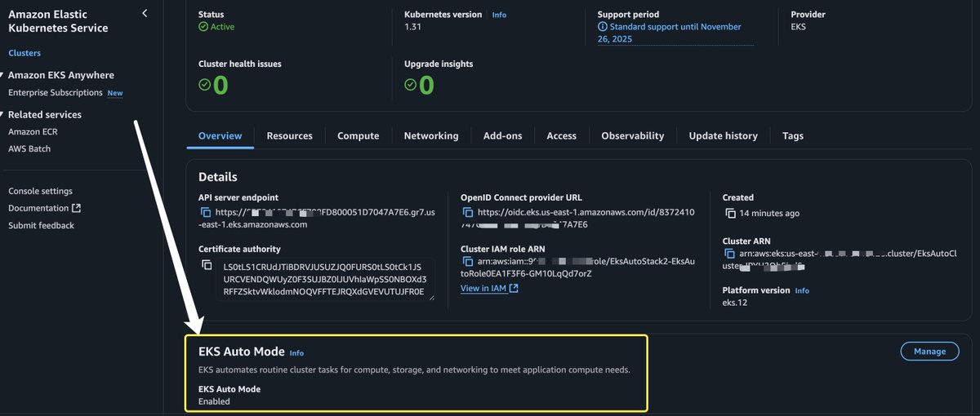Open the Resources tab
This screenshot has width=980, height=416.
point(290,135)
